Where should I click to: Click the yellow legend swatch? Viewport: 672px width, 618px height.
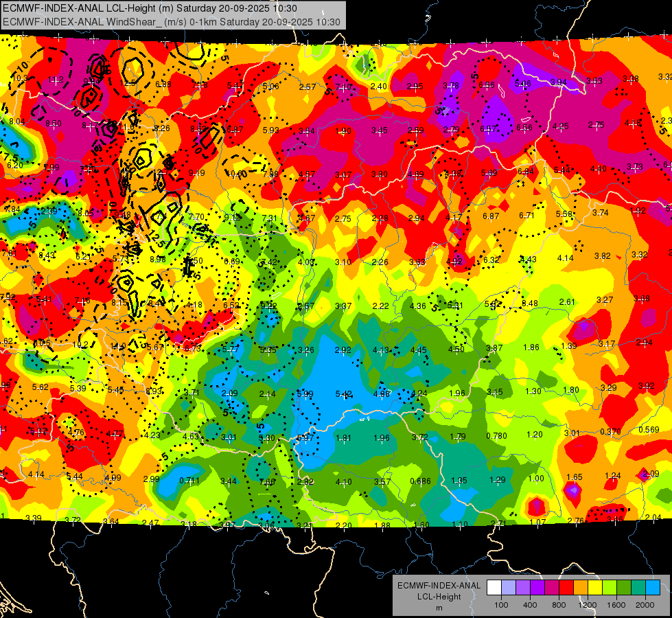tap(595, 588)
